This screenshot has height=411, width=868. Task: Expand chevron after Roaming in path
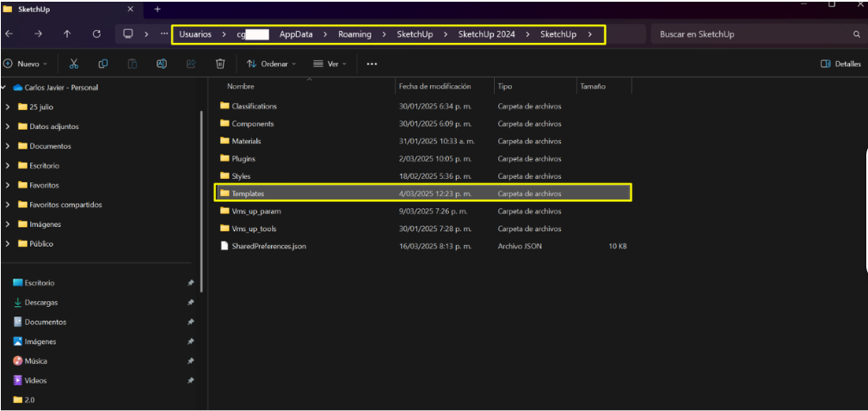point(385,34)
